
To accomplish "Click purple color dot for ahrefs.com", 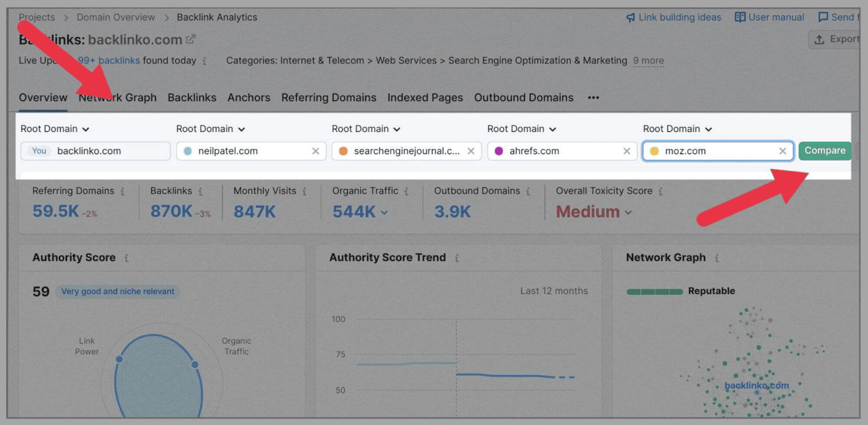I will 499,151.
